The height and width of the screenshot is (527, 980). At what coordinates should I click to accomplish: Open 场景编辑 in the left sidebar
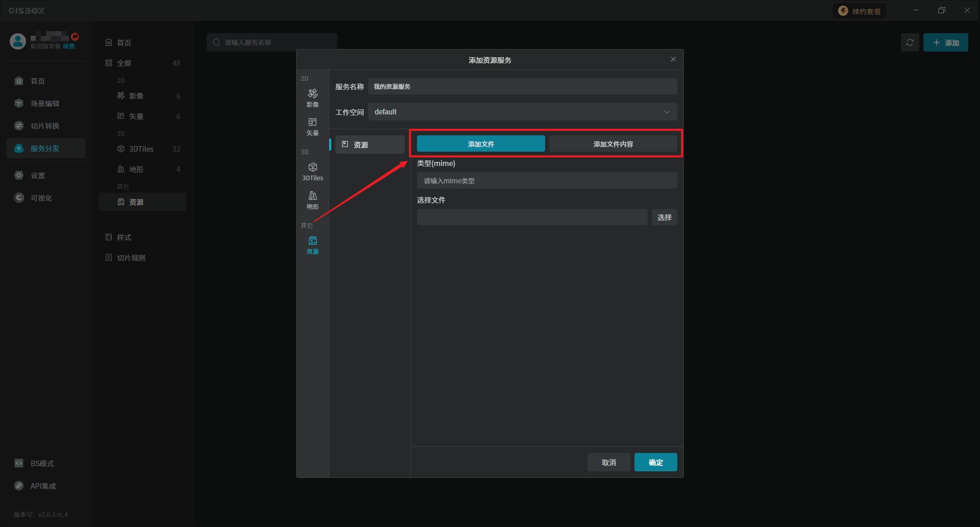pyautogui.click(x=45, y=104)
